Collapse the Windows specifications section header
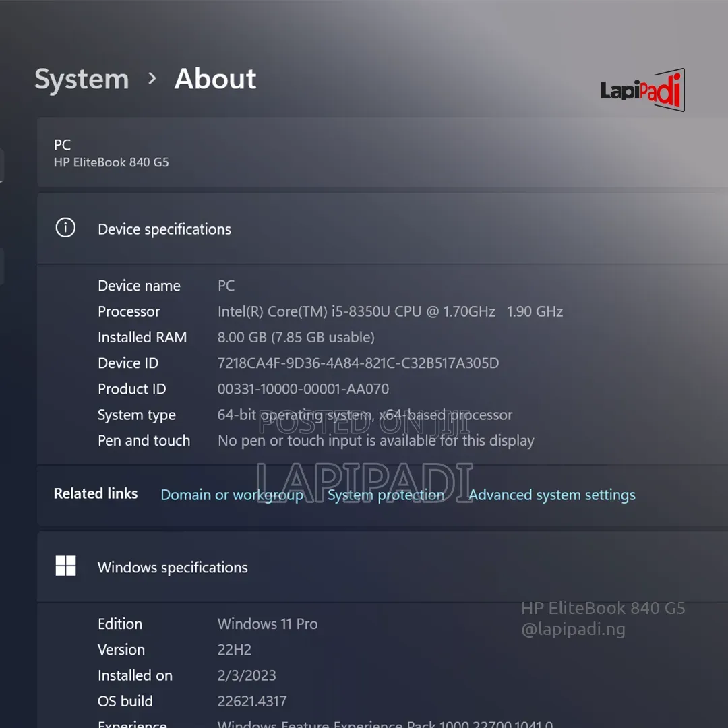The height and width of the screenshot is (728, 728). 382,566
